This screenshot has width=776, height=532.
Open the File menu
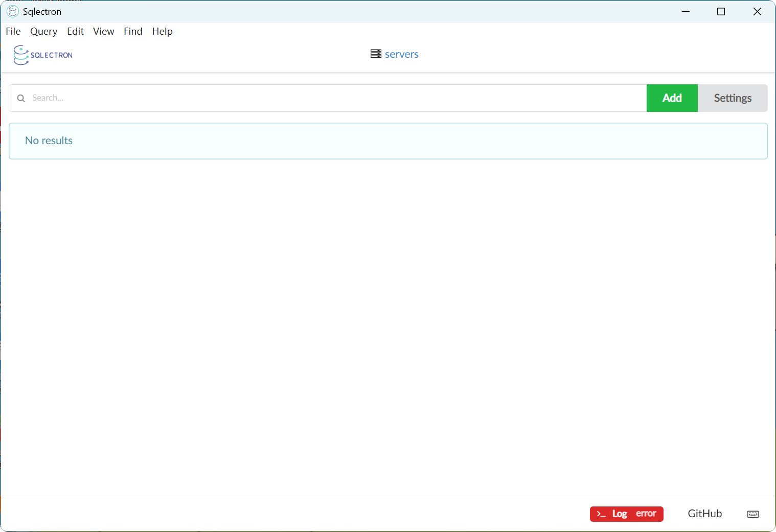tap(13, 31)
